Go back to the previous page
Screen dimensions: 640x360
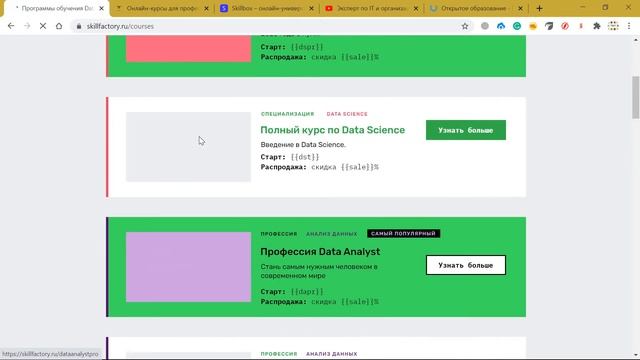(x=11, y=26)
